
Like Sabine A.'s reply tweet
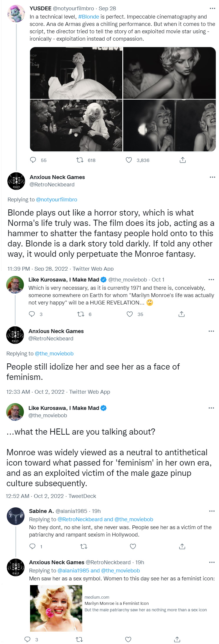click(133, 546)
